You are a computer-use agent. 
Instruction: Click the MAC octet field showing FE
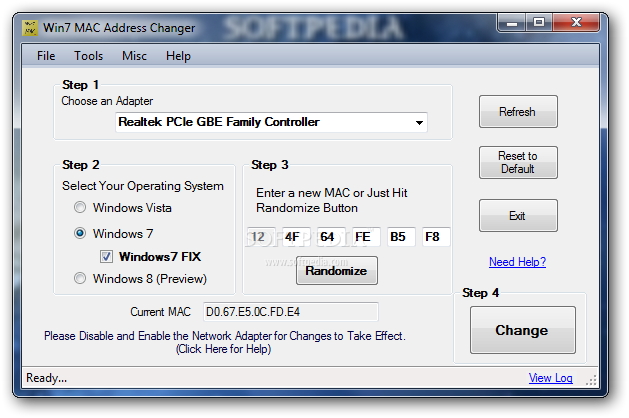click(366, 237)
